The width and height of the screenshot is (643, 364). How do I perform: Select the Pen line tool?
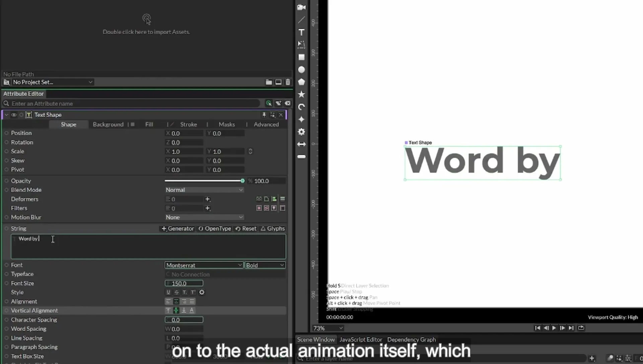301,20
